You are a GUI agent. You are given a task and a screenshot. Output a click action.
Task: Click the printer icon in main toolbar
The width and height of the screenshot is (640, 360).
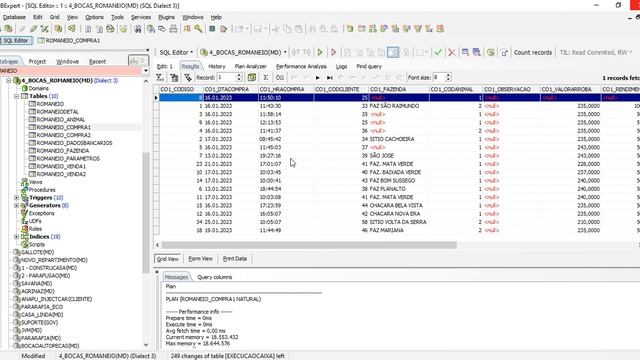173,29
